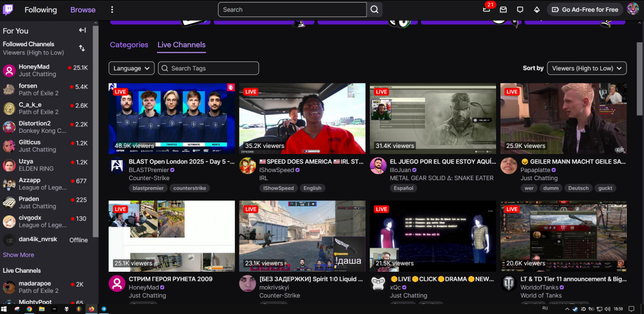Image resolution: width=644 pixels, height=314 pixels.
Task: Open Gilticus channel in the sidebar
Action: (x=46, y=146)
